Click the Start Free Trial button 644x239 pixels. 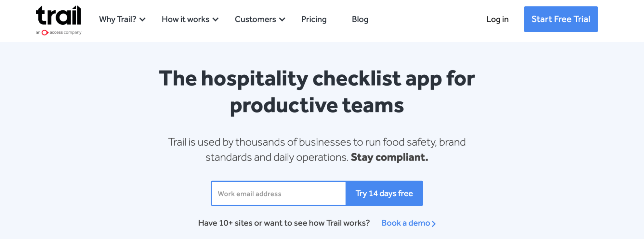[561, 19]
